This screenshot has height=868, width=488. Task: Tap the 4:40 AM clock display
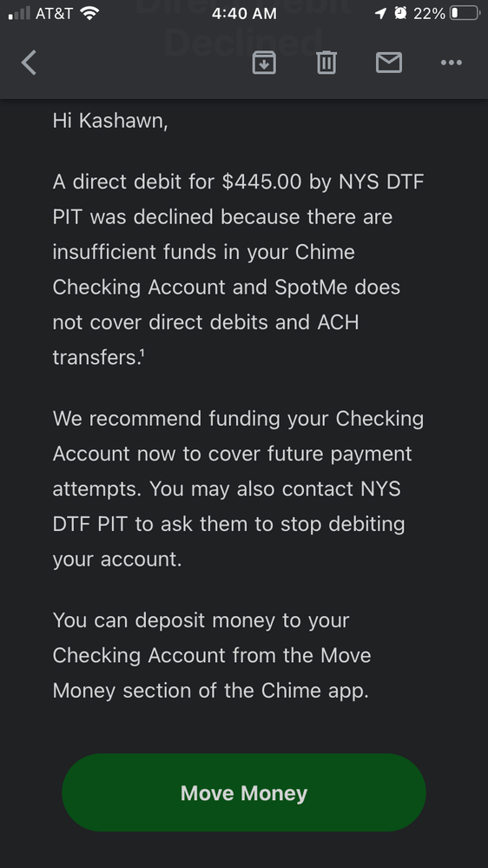pos(244,13)
